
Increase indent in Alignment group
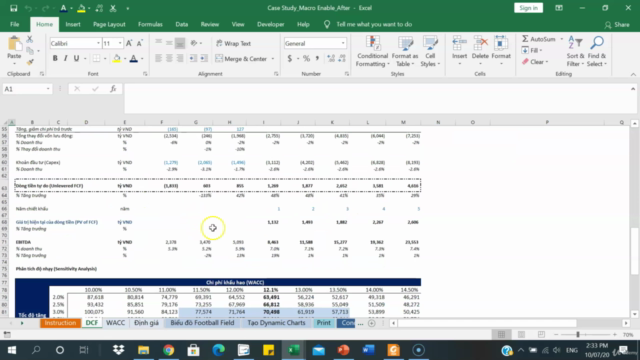click(204, 59)
